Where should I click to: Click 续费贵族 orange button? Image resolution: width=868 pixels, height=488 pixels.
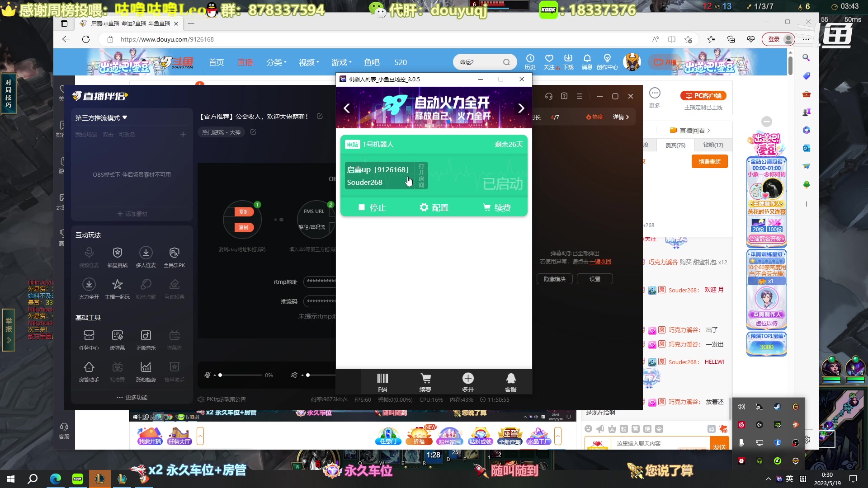click(x=710, y=161)
